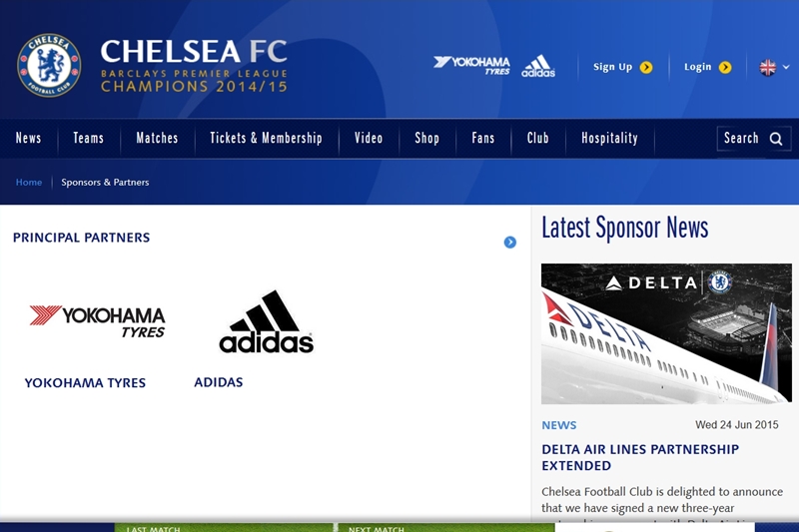The height and width of the screenshot is (532, 799).
Task: Open the Teams menu
Action: tap(88, 139)
